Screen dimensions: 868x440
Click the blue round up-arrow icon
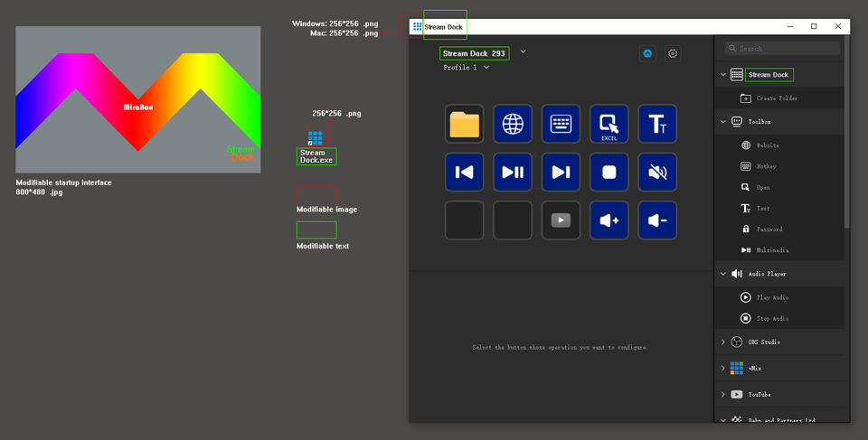(647, 54)
